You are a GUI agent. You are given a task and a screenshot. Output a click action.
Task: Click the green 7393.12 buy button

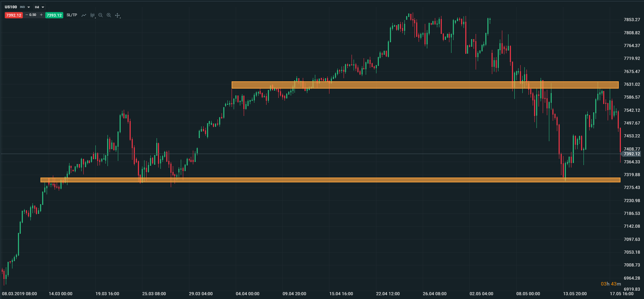coord(54,15)
